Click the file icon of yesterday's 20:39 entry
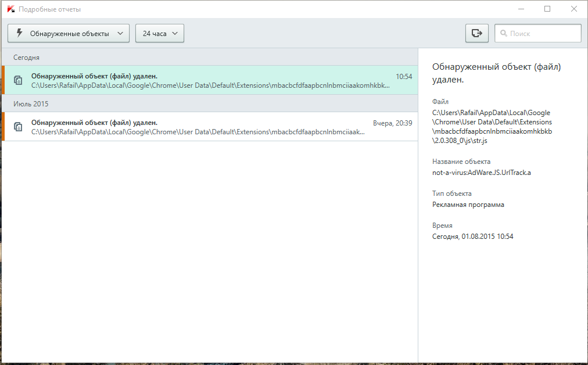 [x=18, y=127]
